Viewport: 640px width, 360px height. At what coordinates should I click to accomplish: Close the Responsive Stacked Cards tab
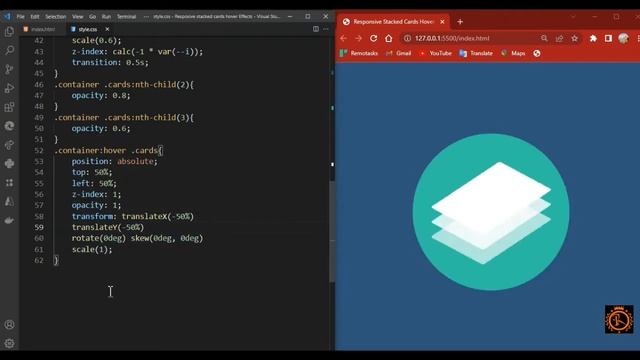point(442,22)
